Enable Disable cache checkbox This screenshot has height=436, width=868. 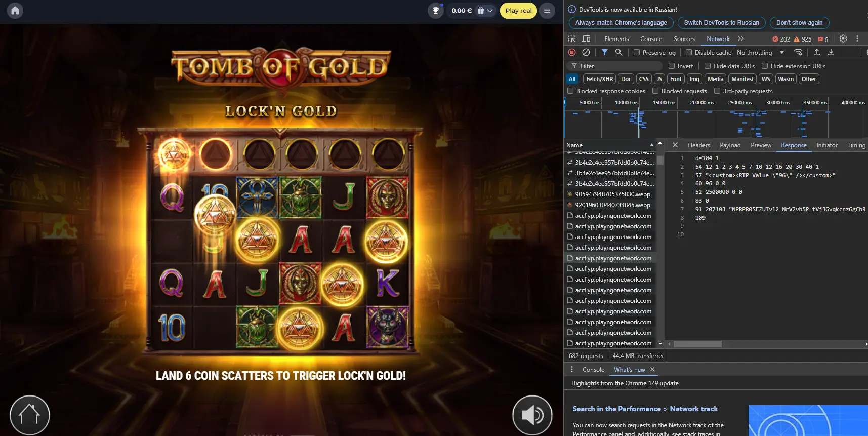tap(689, 52)
